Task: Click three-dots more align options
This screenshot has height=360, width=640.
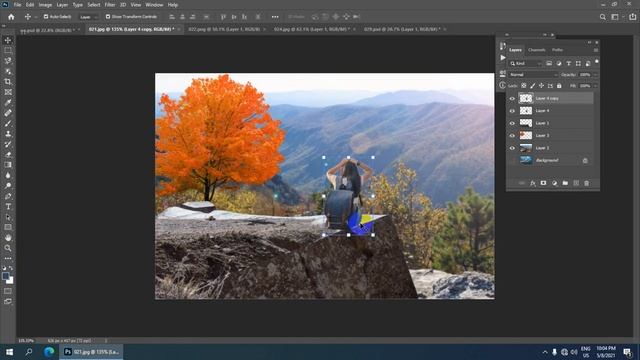Action: point(275,17)
